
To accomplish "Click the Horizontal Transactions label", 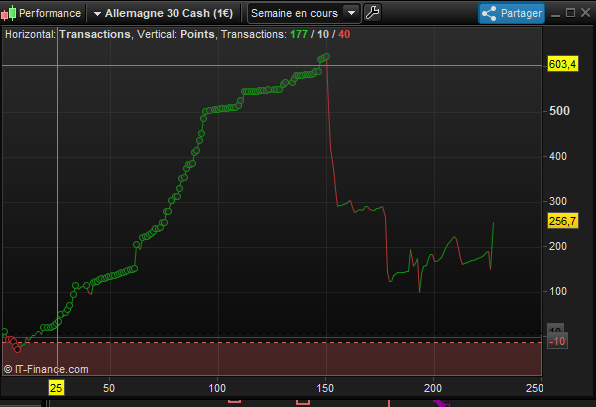I will pyautogui.click(x=68, y=35).
